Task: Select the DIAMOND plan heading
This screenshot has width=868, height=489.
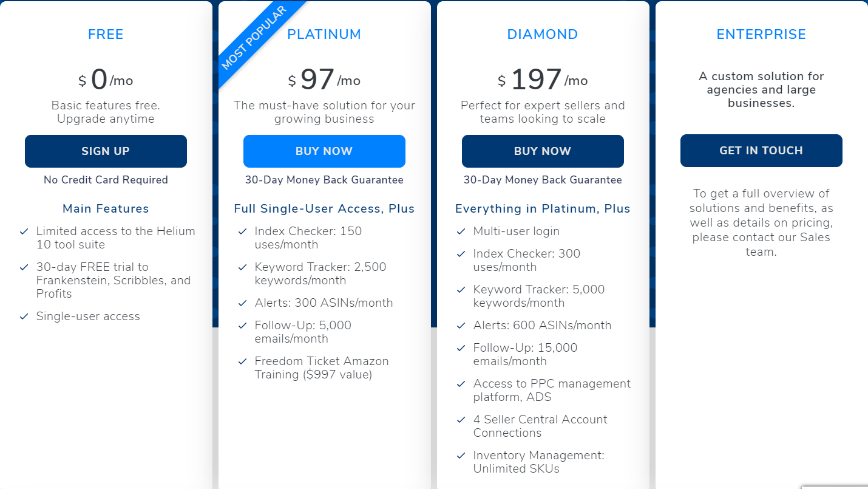Action: coord(543,35)
